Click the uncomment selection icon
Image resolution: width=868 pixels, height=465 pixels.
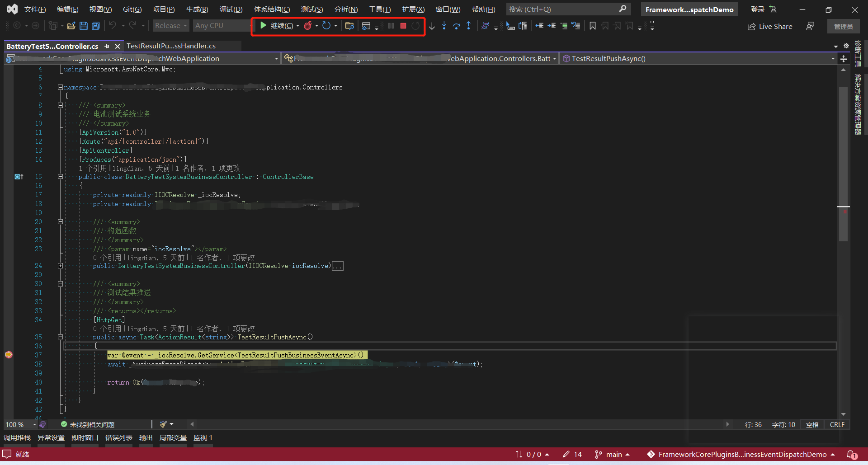tap(576, 26)
